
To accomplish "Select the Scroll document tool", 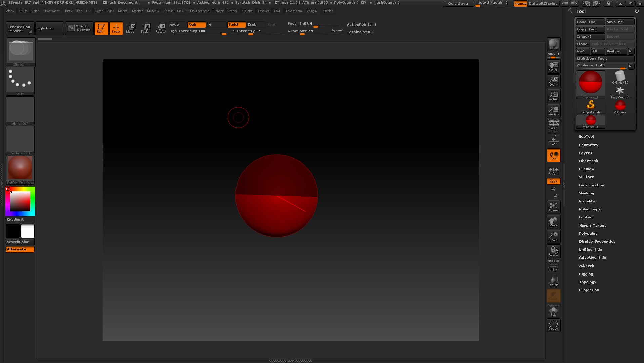I will (553, 67).
